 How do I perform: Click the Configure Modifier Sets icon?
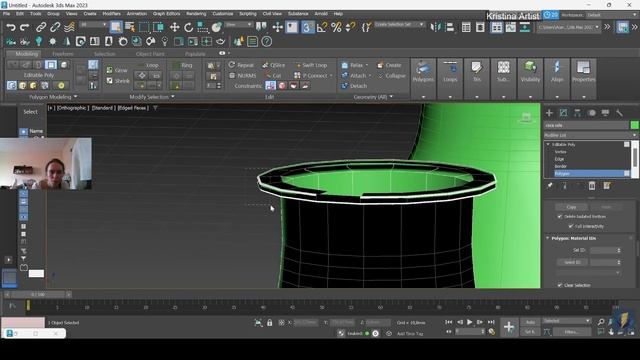607,186
